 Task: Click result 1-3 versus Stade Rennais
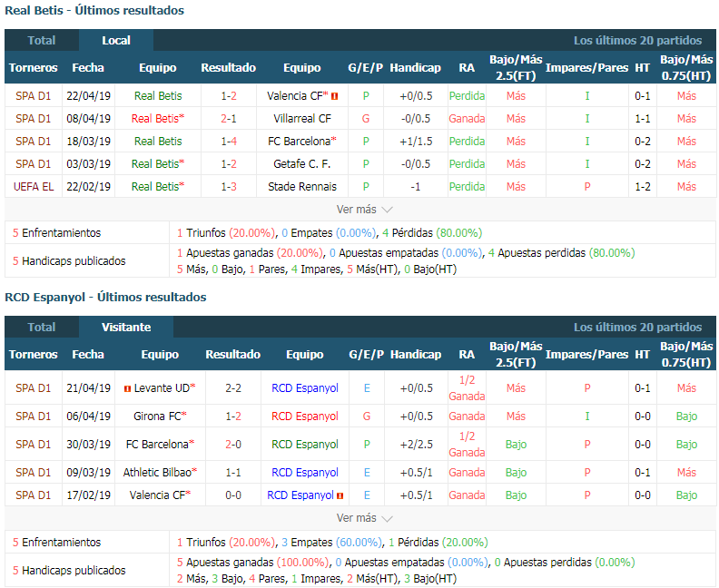[x=229, y=187]
